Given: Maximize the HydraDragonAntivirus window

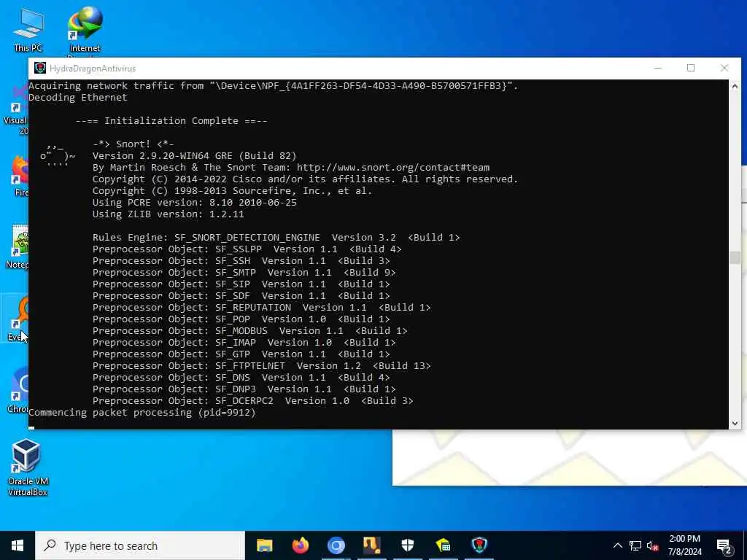Looking at the screenshot, I should (x=691, y=68).
